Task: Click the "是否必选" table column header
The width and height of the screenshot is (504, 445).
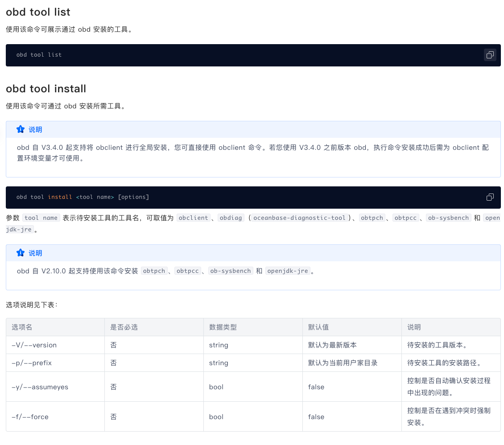Action: tap(124, 327)
